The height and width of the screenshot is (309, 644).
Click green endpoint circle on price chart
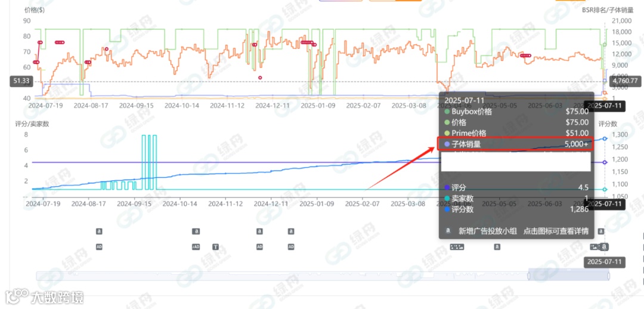[605, 44]
